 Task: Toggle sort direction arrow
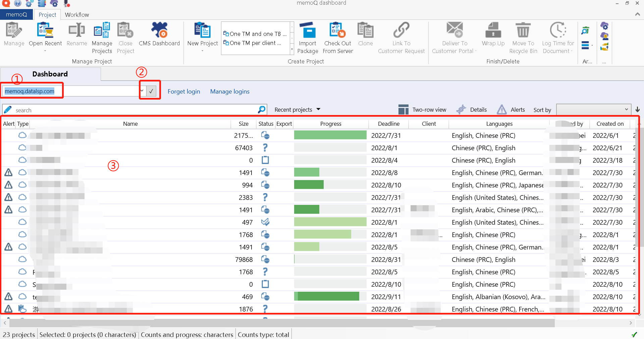pos(637,110)
